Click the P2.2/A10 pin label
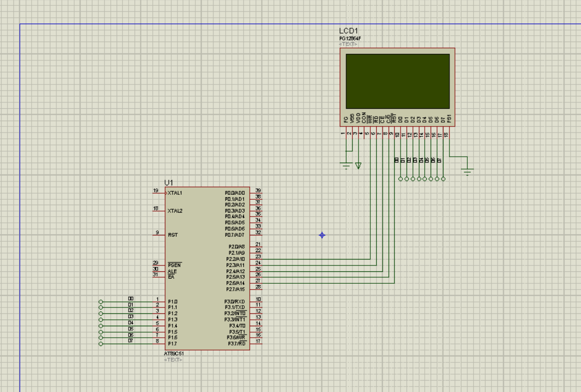The image size is (581, 392). 236,259
